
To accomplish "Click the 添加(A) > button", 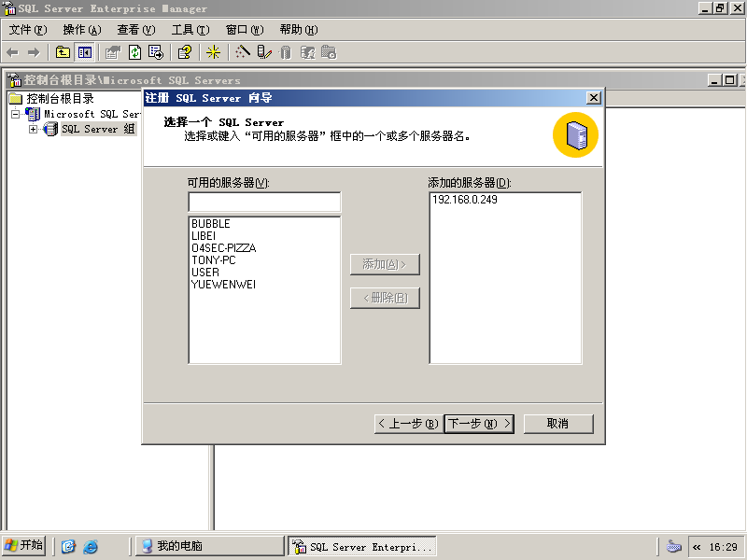I will pos(385,264).
